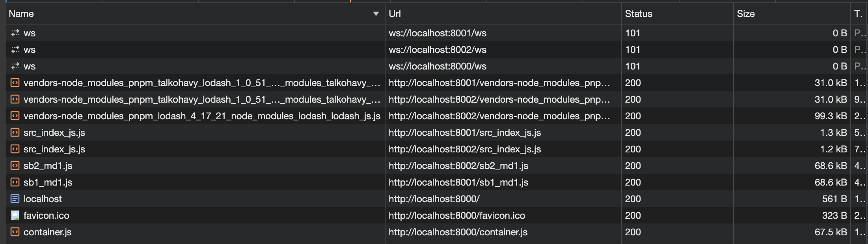
Task: Select vendors-node_modules_pnpm_lodash_4_17_21 file name
Action: [202, 116]
